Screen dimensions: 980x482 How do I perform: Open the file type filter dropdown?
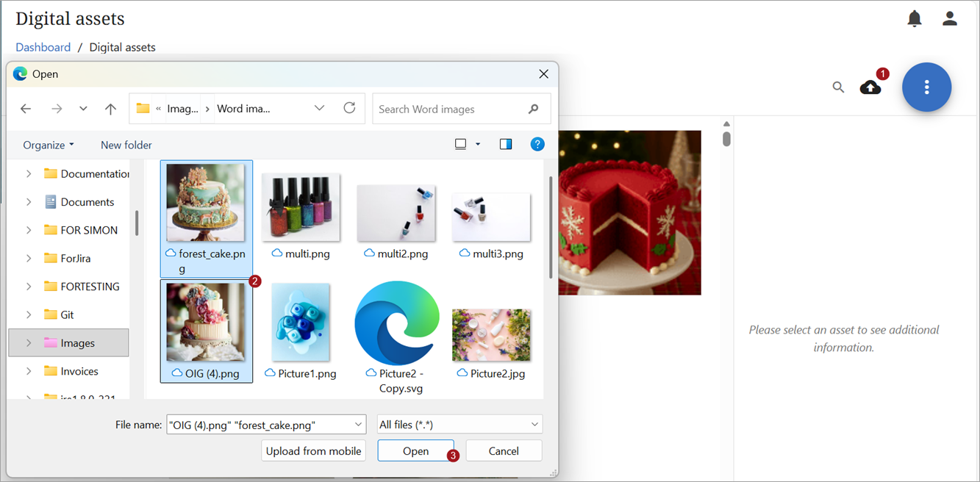coord(459,425)
